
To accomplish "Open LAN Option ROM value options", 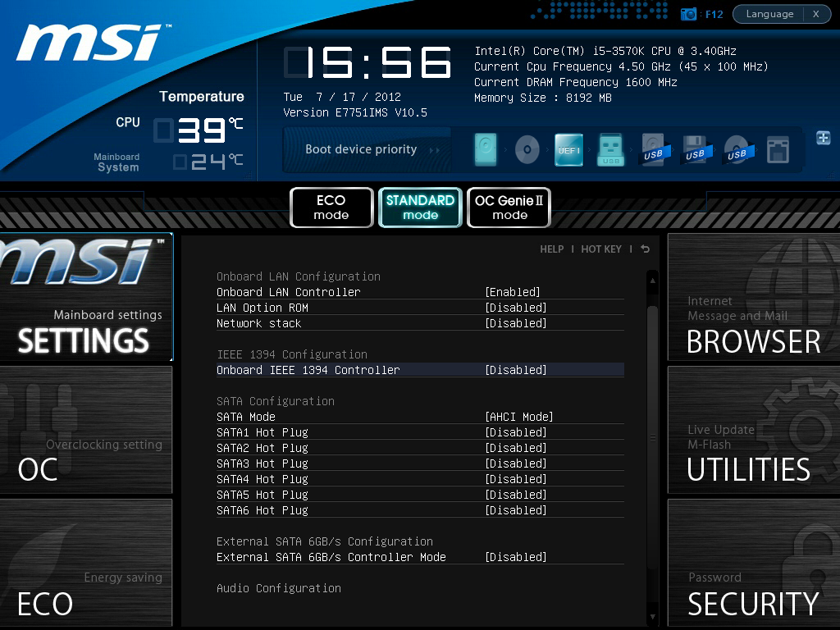I will (515, 308).
